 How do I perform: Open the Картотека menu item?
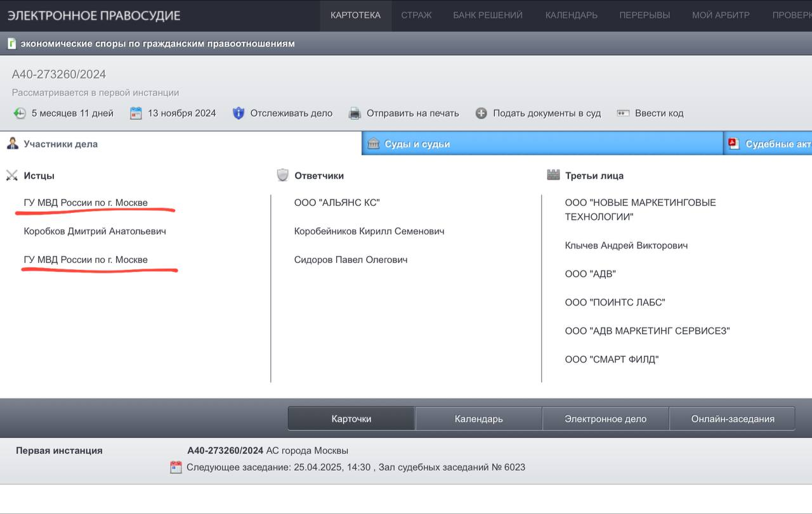[356, 15]
